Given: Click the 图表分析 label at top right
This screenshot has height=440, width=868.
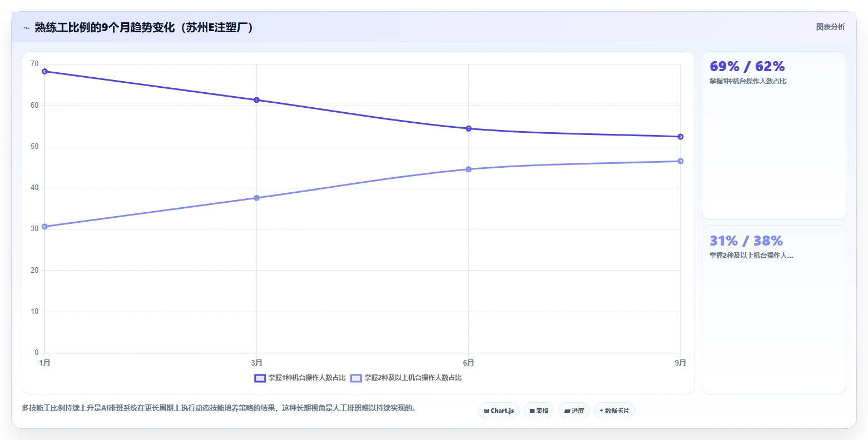Looking at the screenshot, I should pyautogui.click(x=830, y=27).
